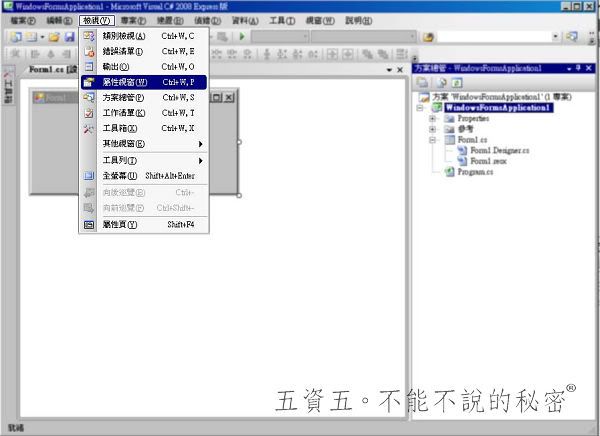Expand the 其他視窗 submenu arrow

click(201, 144)
